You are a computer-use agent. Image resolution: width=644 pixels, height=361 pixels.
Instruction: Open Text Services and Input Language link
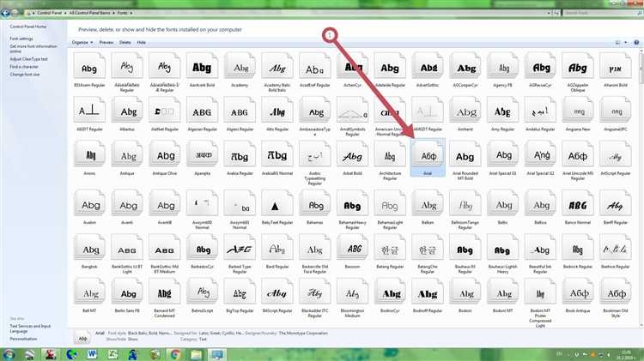pos(30,328)
